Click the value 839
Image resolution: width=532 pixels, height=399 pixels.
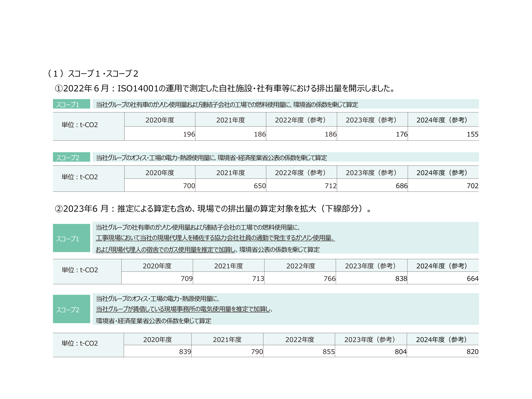(x=185, y=352)
